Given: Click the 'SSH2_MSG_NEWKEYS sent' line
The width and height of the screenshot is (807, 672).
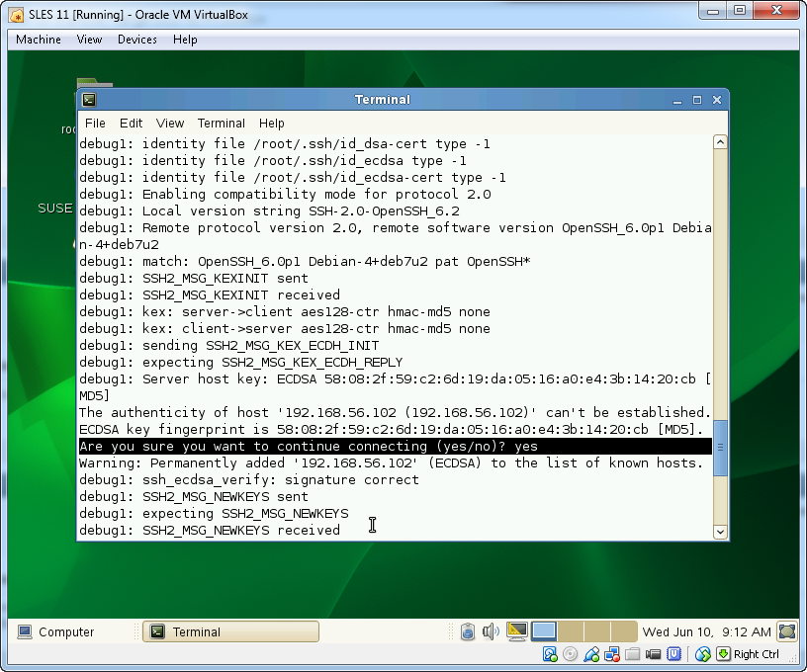Looking at the screenshot, I should point(194,497).
